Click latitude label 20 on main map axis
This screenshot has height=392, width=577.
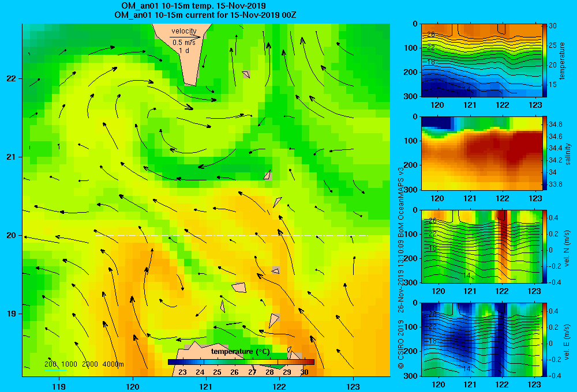tap(12, 235)
